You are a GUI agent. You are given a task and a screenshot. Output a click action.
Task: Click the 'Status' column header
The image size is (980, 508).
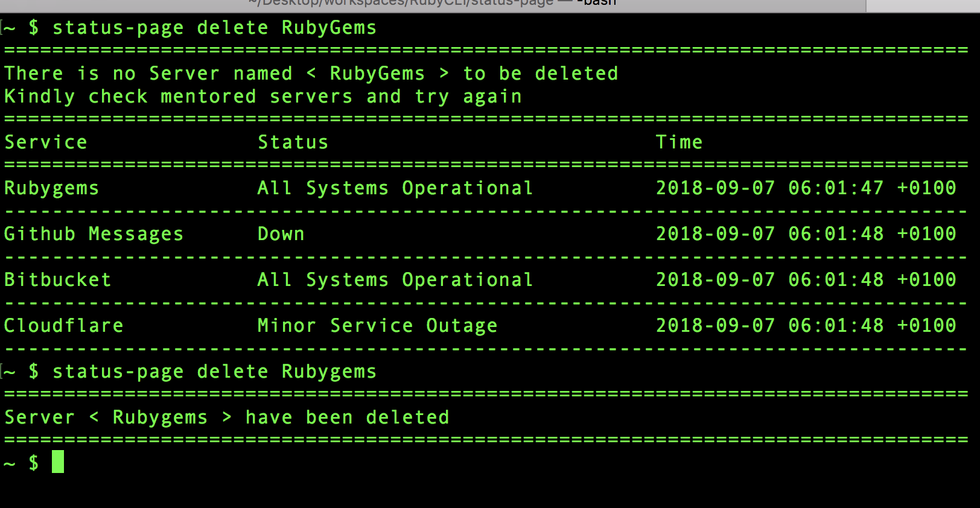point(293,142)
